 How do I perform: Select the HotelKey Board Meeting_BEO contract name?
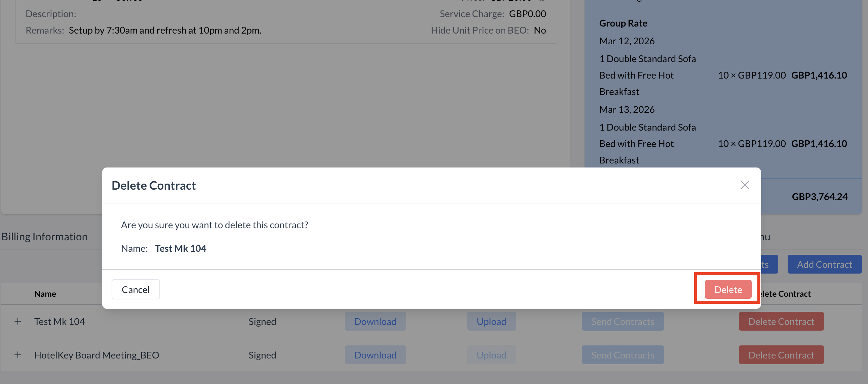96,355
